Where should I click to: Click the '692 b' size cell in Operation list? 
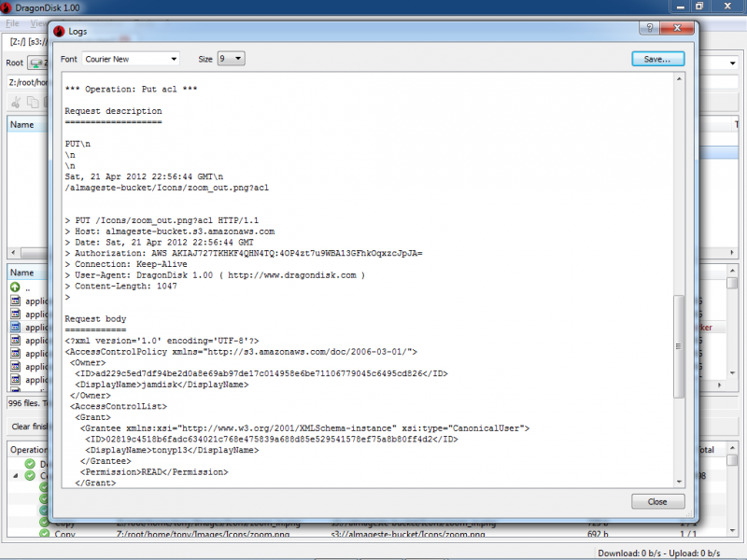click(598, 534)
